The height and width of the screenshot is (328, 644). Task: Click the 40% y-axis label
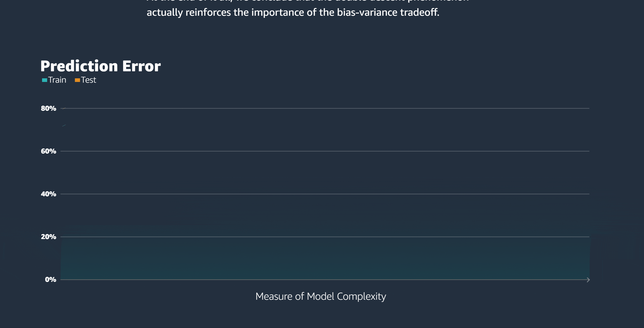click(x=49, y=194)
